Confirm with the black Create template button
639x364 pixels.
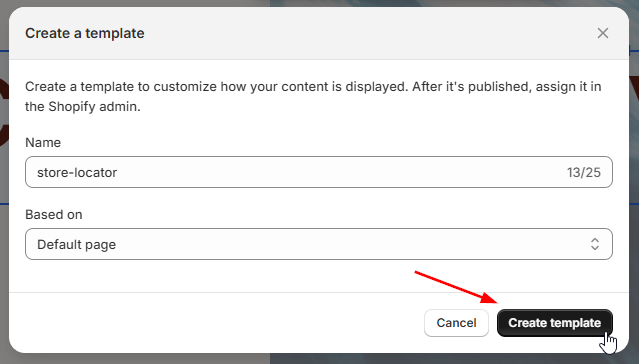click(x=555, y=323)
